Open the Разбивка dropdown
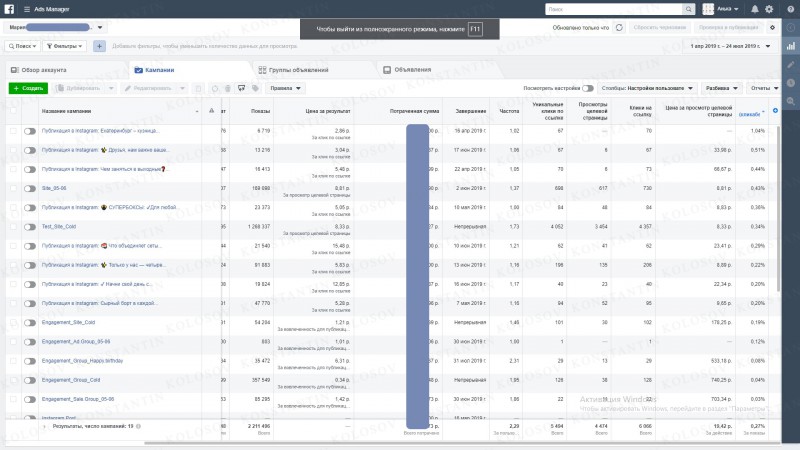The height and width of the screenshot is (450, 800). click(x=721, y=88)
